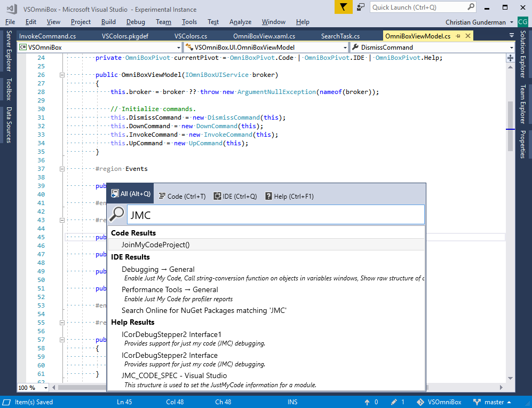The width and height of the screenshot is (532, 408).
Task: Open the feedback icon beside Quick Launch
Action: pos(361,7)
